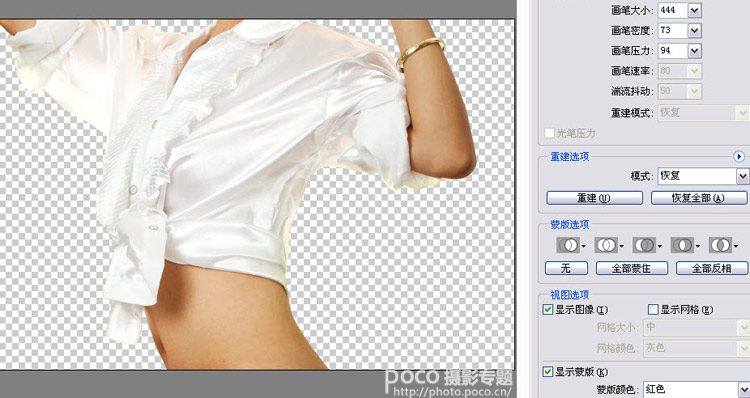
Task: Click the 画笔大小 value field showing 444
Action: point(673,10)
